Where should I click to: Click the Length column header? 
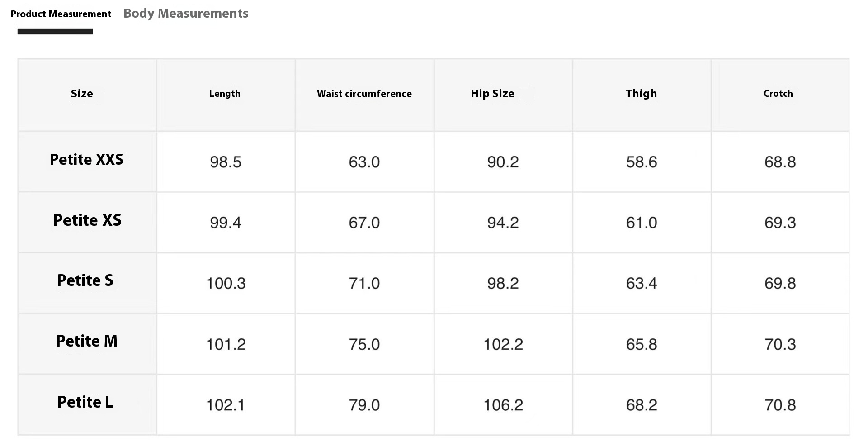225,94
